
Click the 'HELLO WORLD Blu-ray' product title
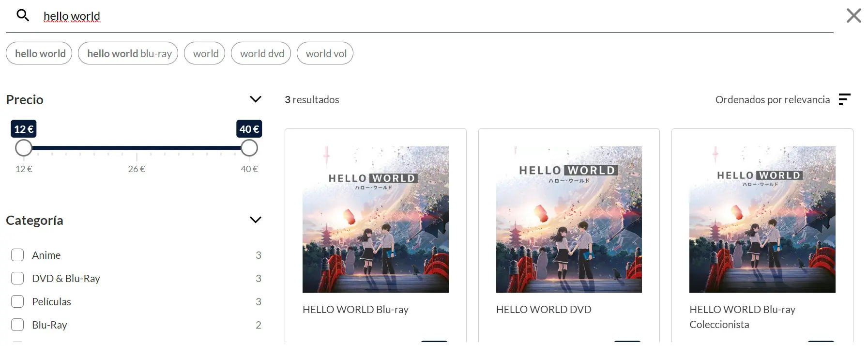coord(355,309)
